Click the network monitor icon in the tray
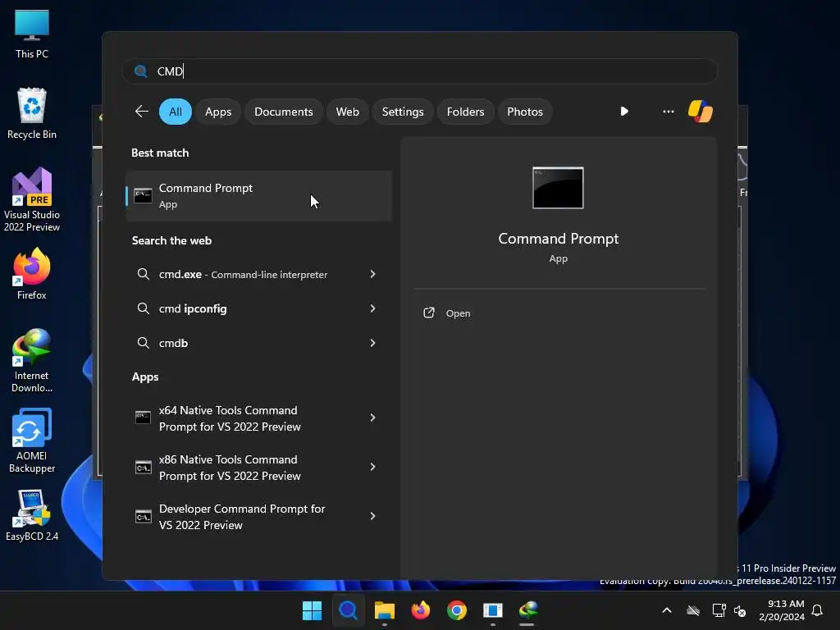 pyautogui.click(x=719, y=610)
